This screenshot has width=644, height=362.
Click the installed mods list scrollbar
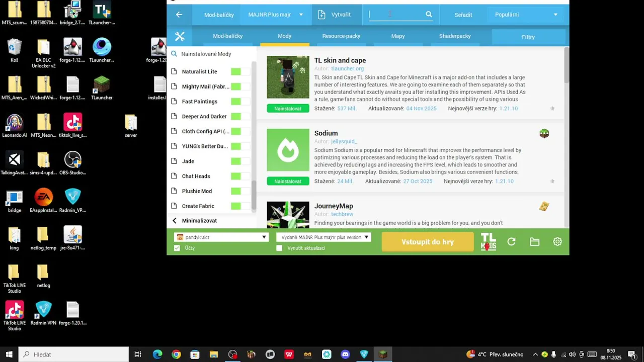click(254, 196)
